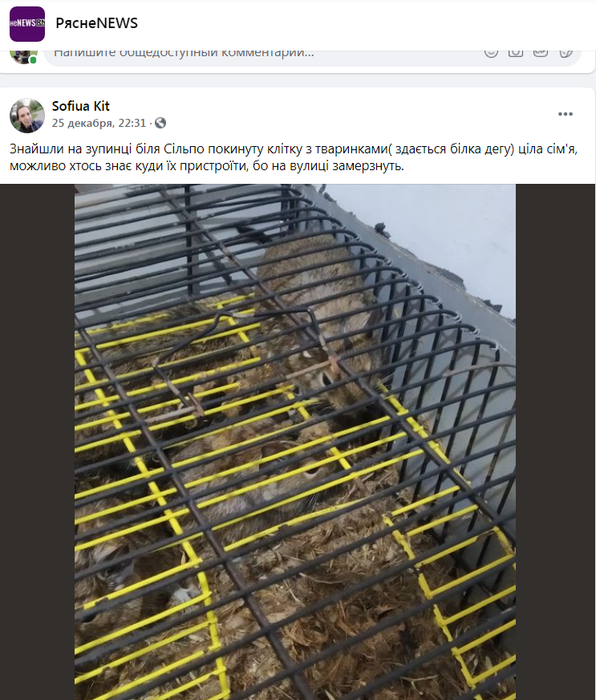Open Sofiua Kit's profile picture
The image size is (596, 700).
[x=27, y=116]
